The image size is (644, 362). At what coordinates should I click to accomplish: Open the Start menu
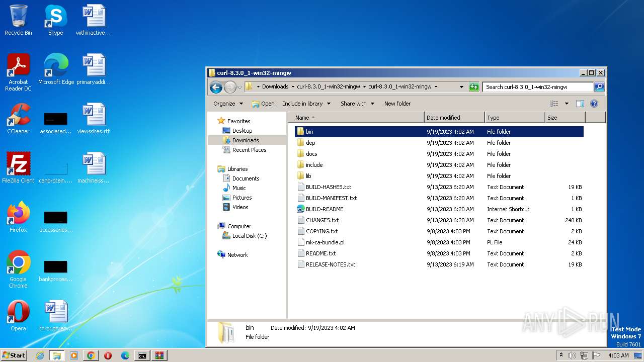[14, 355]
